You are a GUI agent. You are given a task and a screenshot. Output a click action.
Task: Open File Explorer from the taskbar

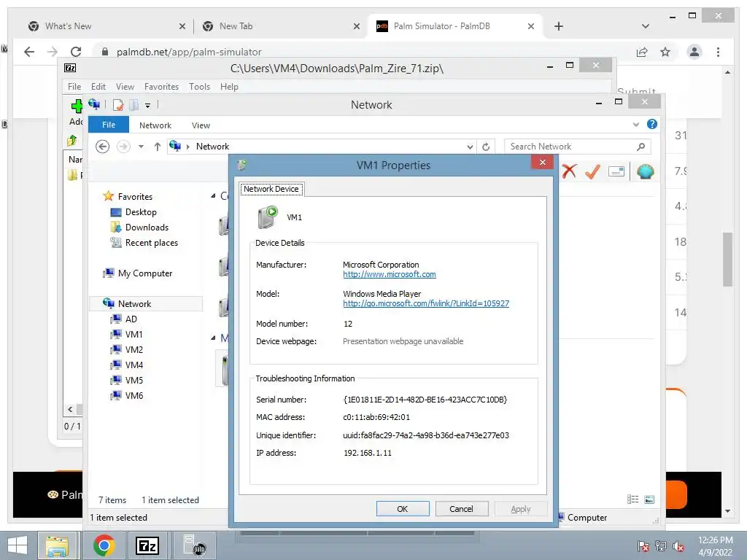57,545
